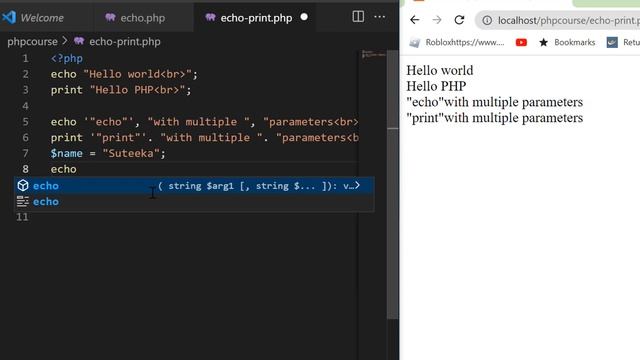Image resolution: width=640 pixels, height=360 pixels.
Task: Click the snippet icon beside second echo
Action: pos(23,202)
